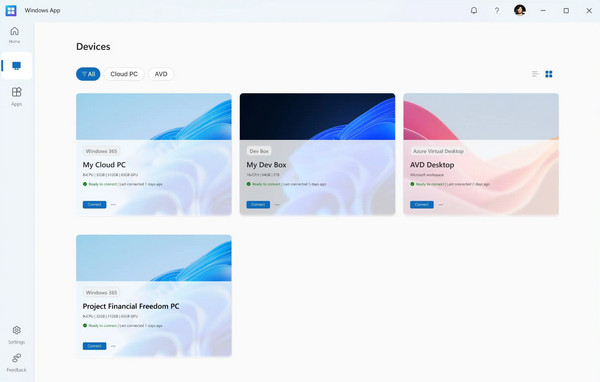Click the AVD Desktop wallpaper thumbnail
Image resolution: width=600 pixels, height=382 pixels.
pyautogui.click(x=481, y=117)
